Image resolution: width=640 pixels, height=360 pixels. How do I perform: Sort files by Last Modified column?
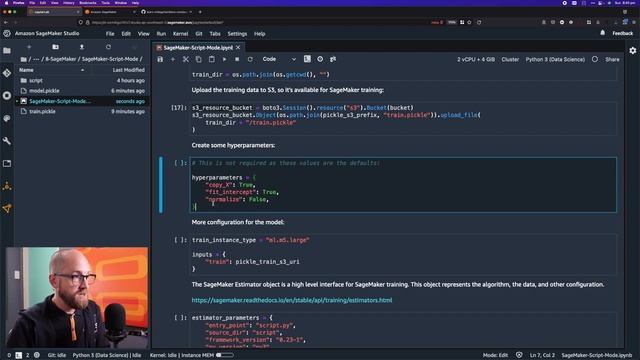pyautogui.click(x=129, y=70)
